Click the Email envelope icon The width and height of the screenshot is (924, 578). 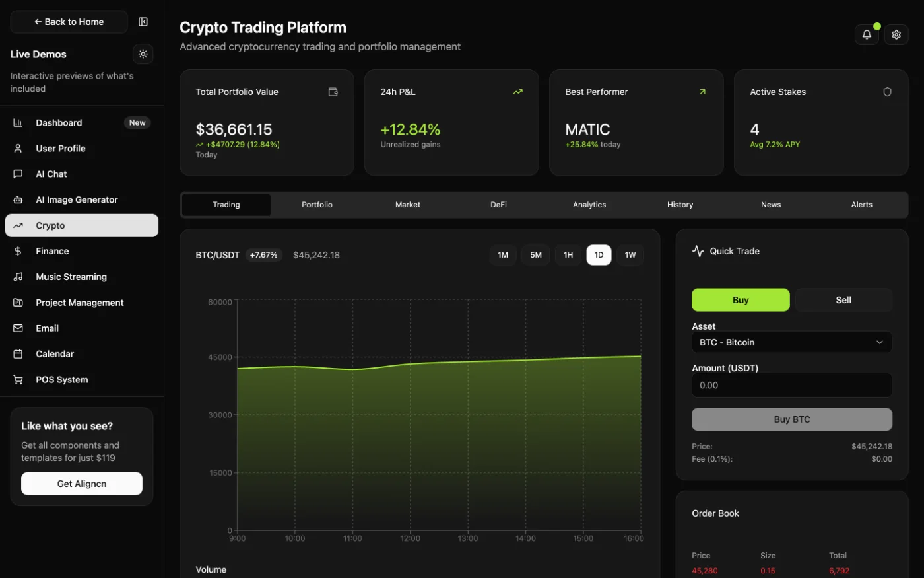point(18,328)
